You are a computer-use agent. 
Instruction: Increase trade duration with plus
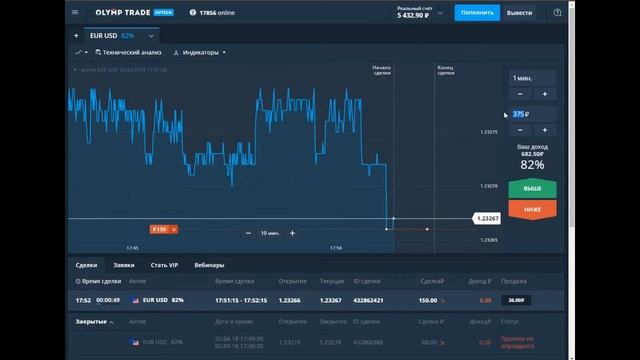(x=544, y=94)
